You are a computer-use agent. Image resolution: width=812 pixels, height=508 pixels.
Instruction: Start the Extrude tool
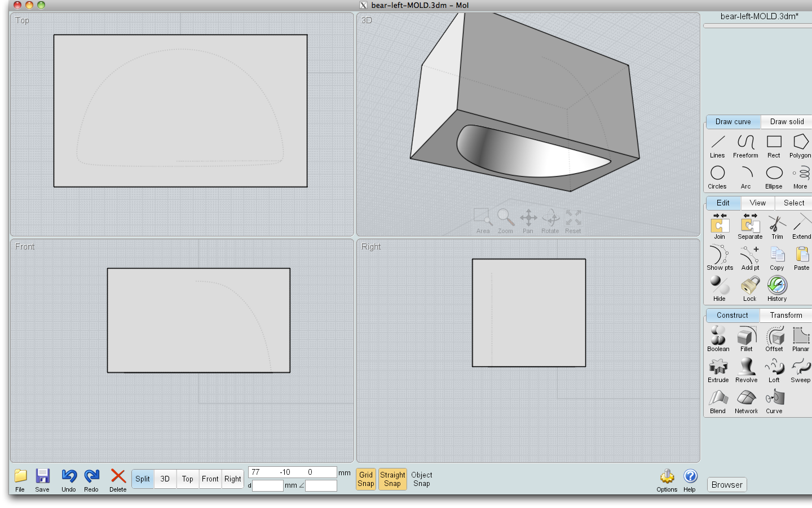[x=718, y=370]
